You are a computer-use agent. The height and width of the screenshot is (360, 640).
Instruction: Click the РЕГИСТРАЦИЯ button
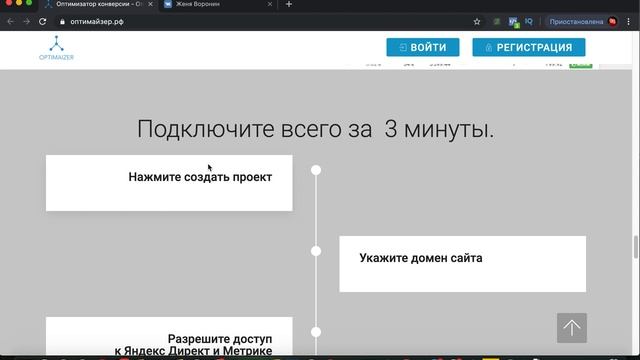coord(529,47)
